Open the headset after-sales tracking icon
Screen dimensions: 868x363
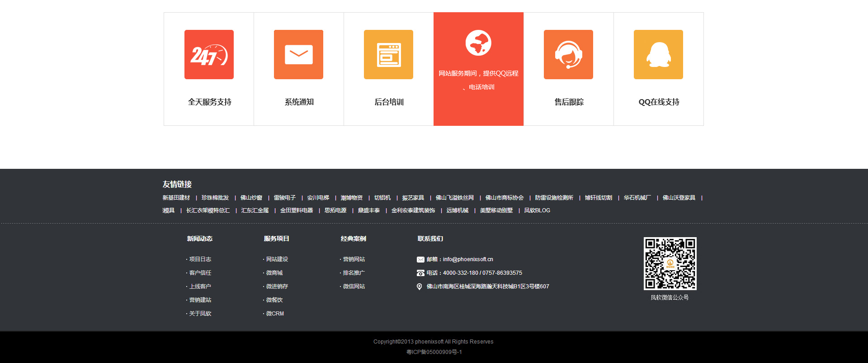(x=568, y=55)
